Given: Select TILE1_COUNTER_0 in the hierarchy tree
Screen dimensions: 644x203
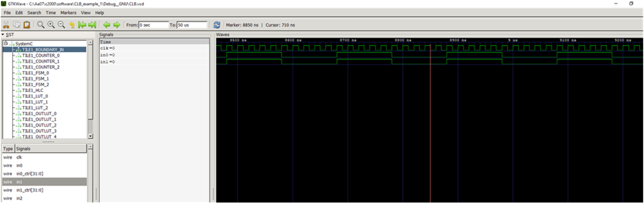Looking at the screenshot, I should 41,55.
